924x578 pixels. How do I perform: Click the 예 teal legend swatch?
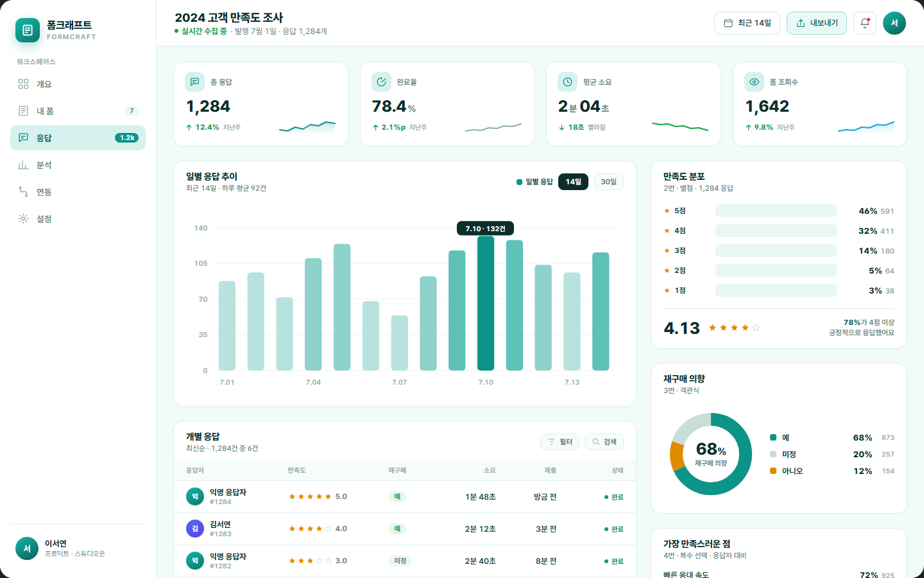coord(773,437)
